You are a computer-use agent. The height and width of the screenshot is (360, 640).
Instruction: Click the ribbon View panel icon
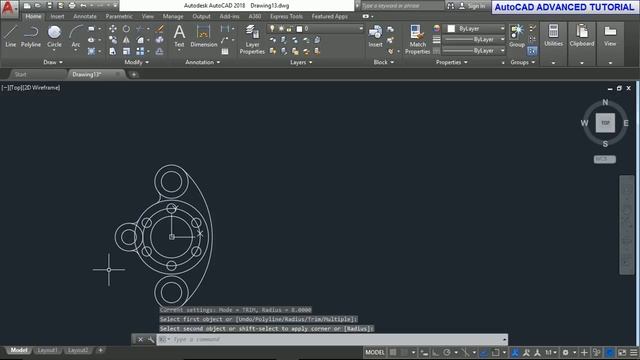(x=610, y=44)
